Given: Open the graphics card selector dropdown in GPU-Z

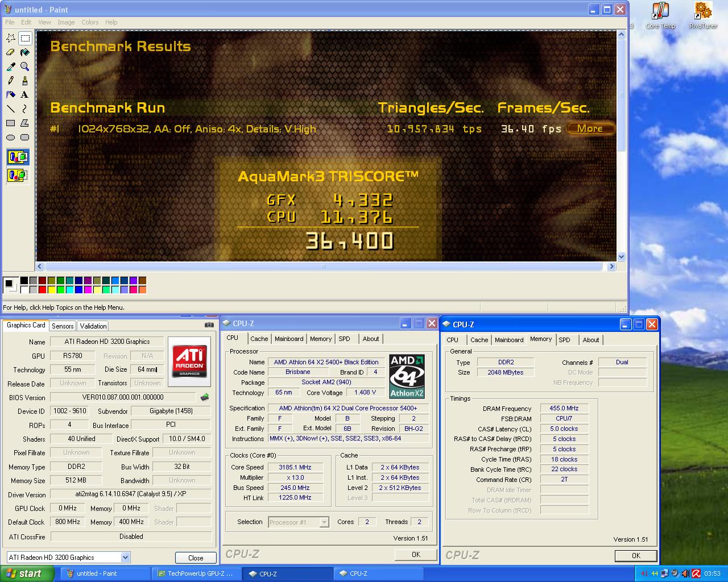Looking at the screenshot, I should [x=126, y=558].
